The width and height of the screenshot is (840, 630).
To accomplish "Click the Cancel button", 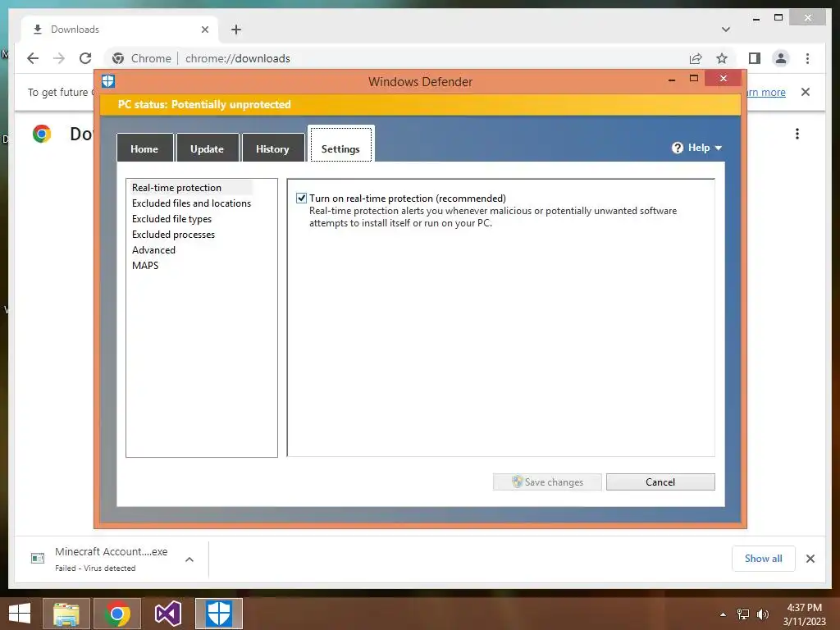I will click(660, 482).
